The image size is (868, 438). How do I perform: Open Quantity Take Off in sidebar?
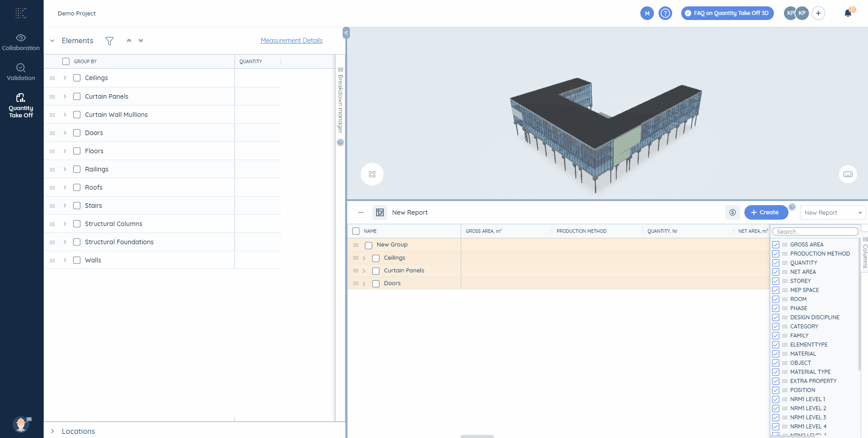(21, 106)
